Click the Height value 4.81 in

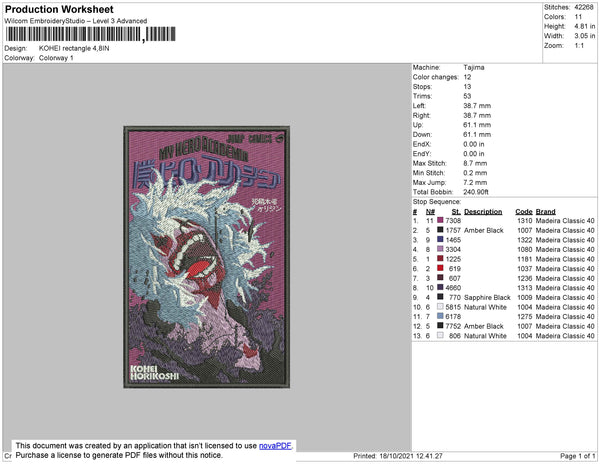pyautogui.click(x=584, y=26)
